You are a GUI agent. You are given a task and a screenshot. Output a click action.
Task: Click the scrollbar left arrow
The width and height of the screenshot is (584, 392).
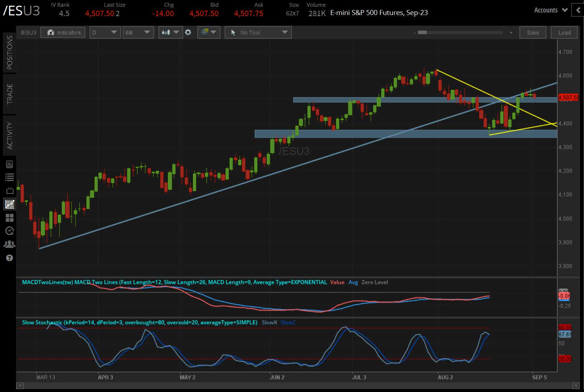coord(20,386)
